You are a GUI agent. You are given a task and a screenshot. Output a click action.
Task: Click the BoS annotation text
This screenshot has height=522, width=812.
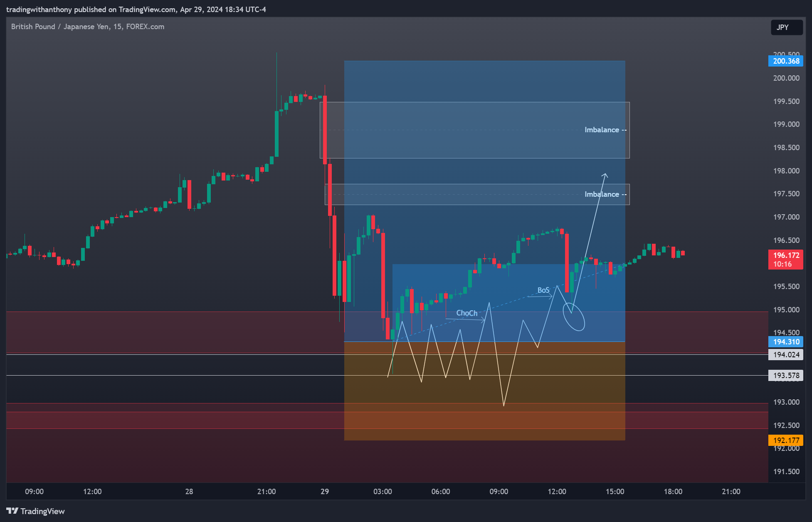tap(543, 290)
